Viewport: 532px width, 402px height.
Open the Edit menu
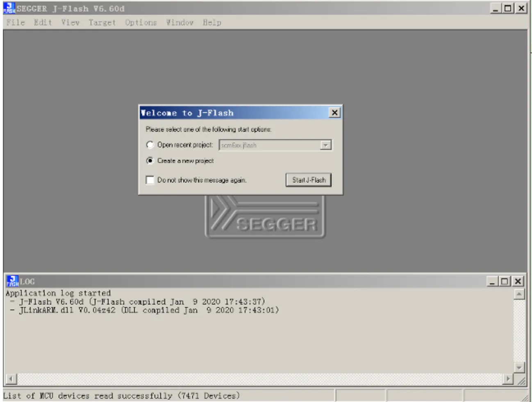43,23
